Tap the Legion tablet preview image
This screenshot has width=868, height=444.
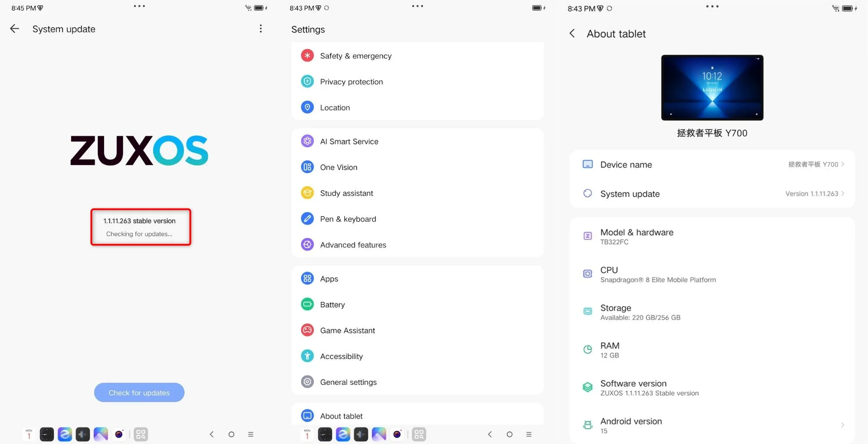pos(712,88)
